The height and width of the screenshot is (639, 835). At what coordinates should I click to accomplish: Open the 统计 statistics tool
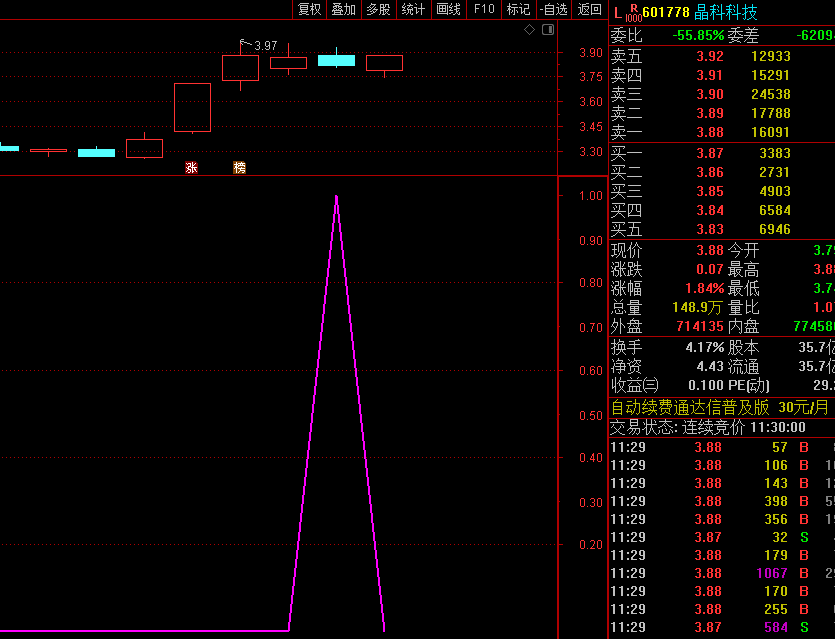click(x=413, y=9)
